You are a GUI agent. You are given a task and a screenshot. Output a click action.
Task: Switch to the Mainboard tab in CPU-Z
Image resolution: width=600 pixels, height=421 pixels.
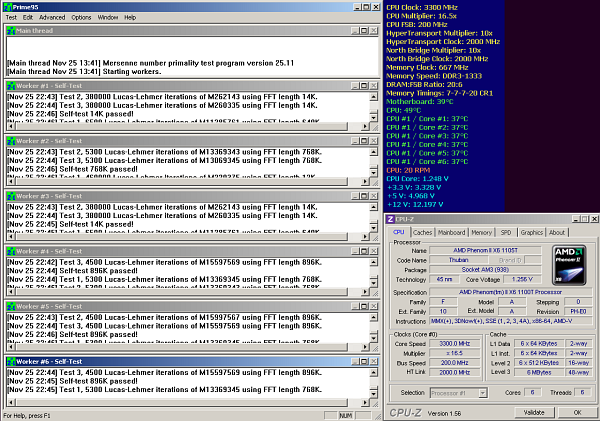(x=450, y=232)
